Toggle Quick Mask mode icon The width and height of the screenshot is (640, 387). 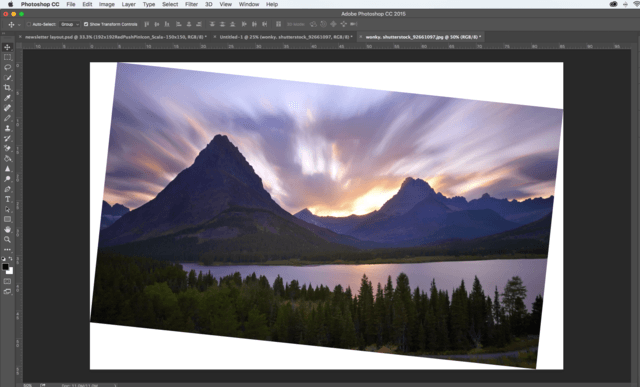[x=7, y=281]
